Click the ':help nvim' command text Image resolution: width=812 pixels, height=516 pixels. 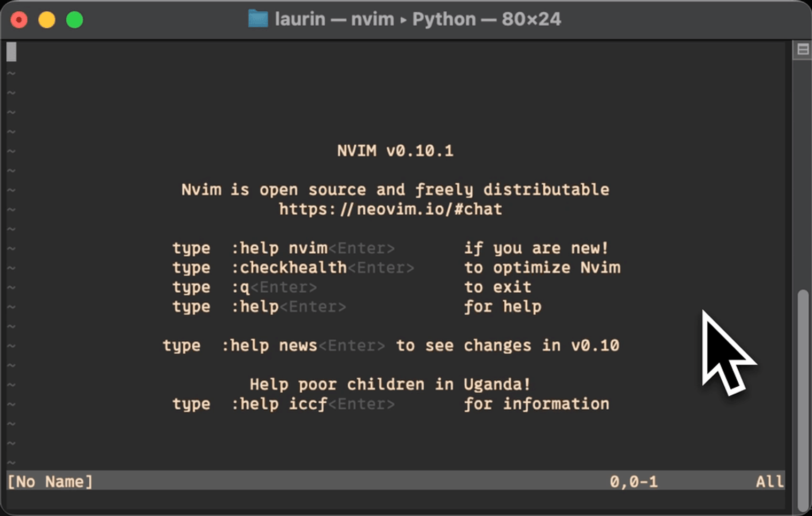[x=279, y=248]
